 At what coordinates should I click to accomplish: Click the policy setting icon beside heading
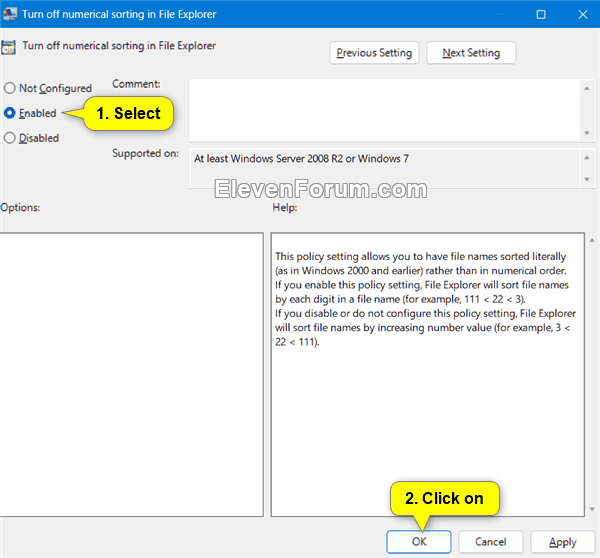[8, 47]
